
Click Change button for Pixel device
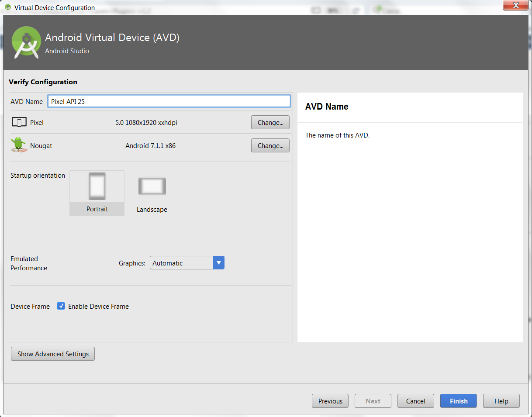pos(270,123)
